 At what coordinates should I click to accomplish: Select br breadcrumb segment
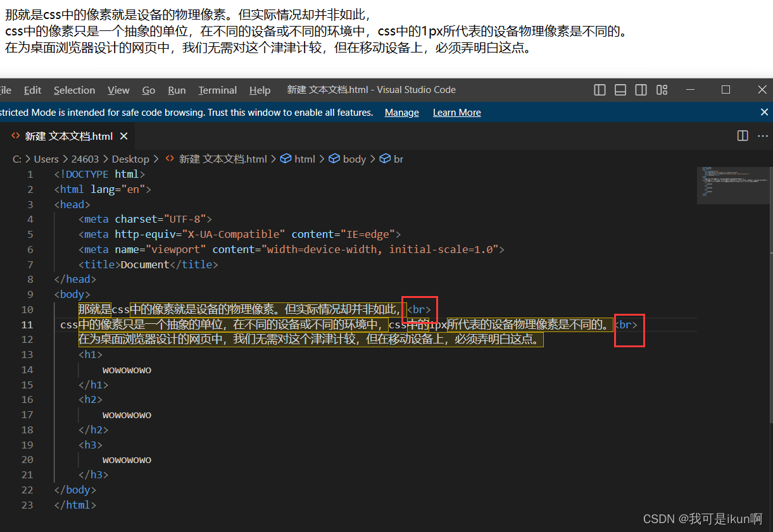(x=398, y=159)
